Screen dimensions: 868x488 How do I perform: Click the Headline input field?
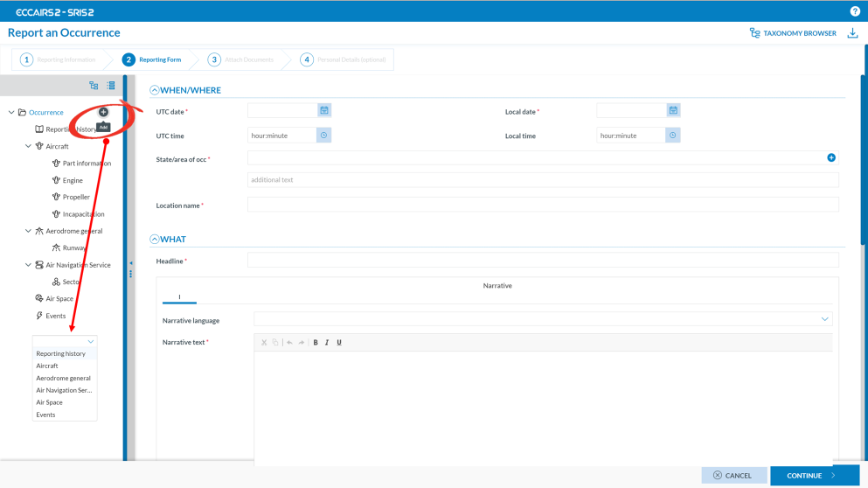click(x=543, y=261)
